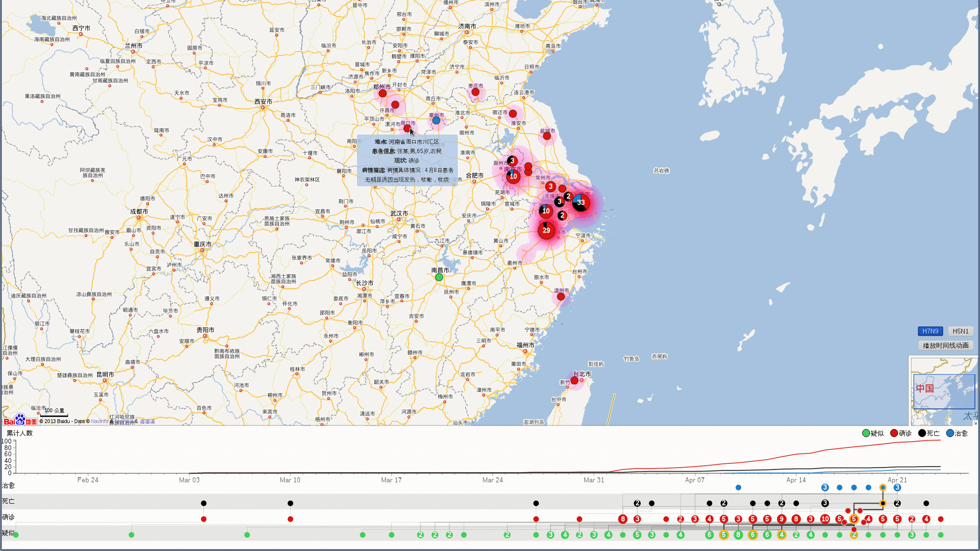Click the red case marker at 温州市
Image resolution: width=980 pixels, height=551 pixels.
(x=561, y=297)
